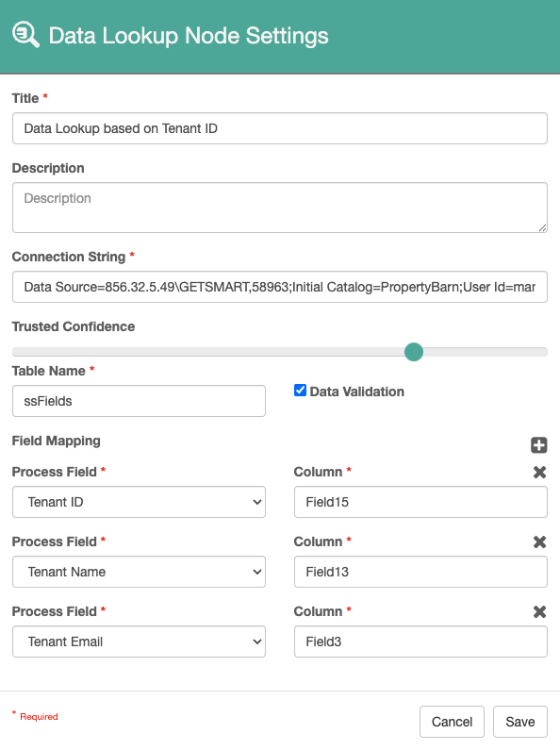Uncheck the Data Validation checkbox
This screenshot has height=750, width=560.
pos(300,391)
